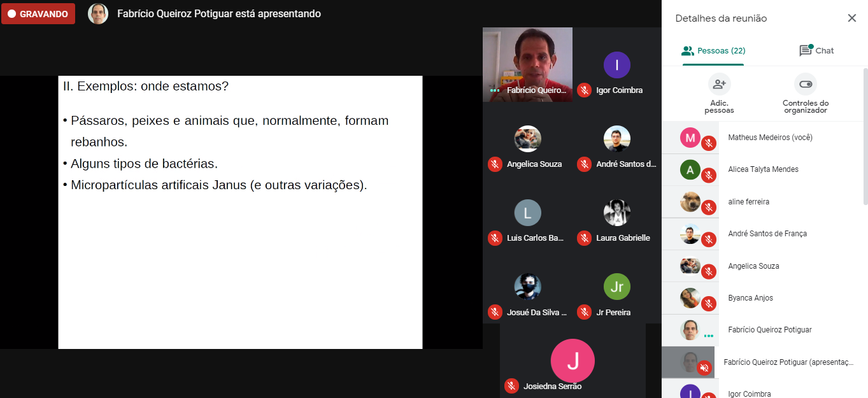Screen dimensions: 868x398
Task: Click Igor Coimbra's muted mic icon in grid
Action: (x=584, y=90)
